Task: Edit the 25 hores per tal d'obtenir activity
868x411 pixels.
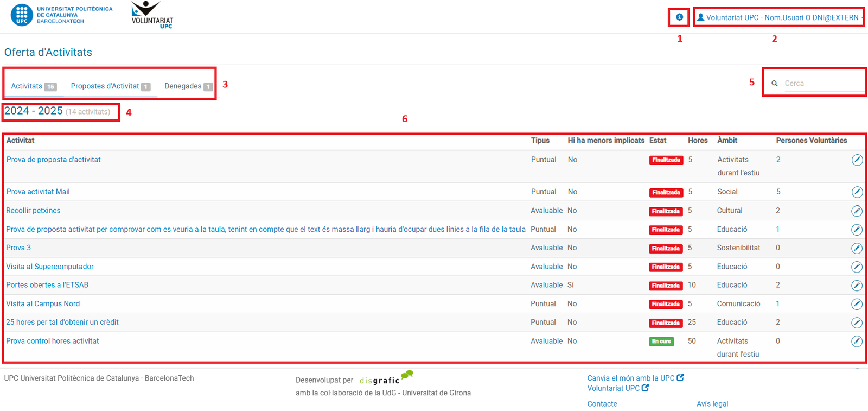Action: tap(857, 323)
